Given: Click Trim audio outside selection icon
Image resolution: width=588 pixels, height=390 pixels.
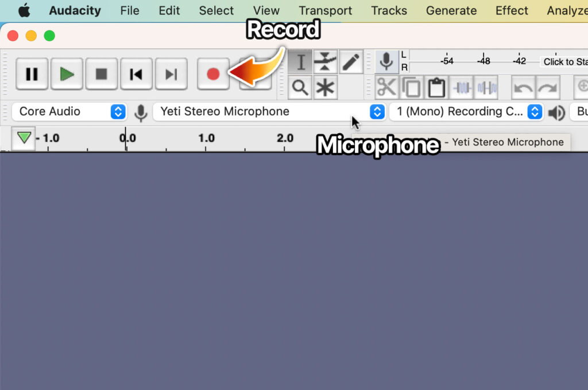Looking at the screenshot, I should 461,88.
